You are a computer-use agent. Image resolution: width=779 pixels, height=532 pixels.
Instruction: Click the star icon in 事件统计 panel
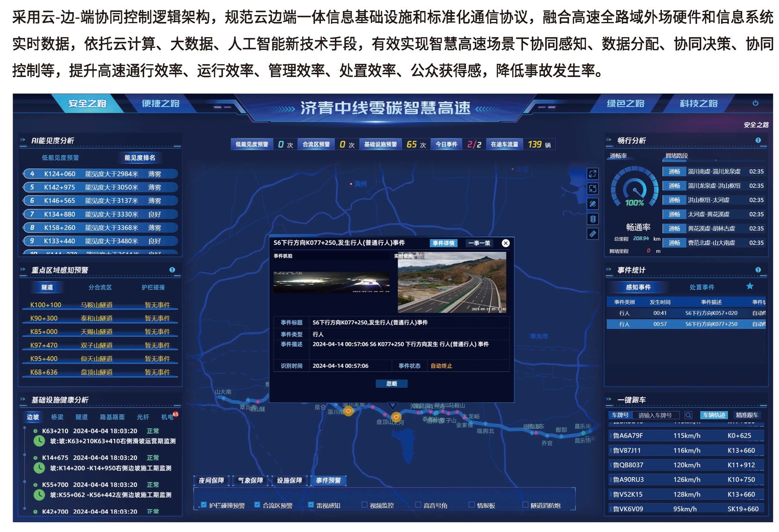tap(749, 286)
